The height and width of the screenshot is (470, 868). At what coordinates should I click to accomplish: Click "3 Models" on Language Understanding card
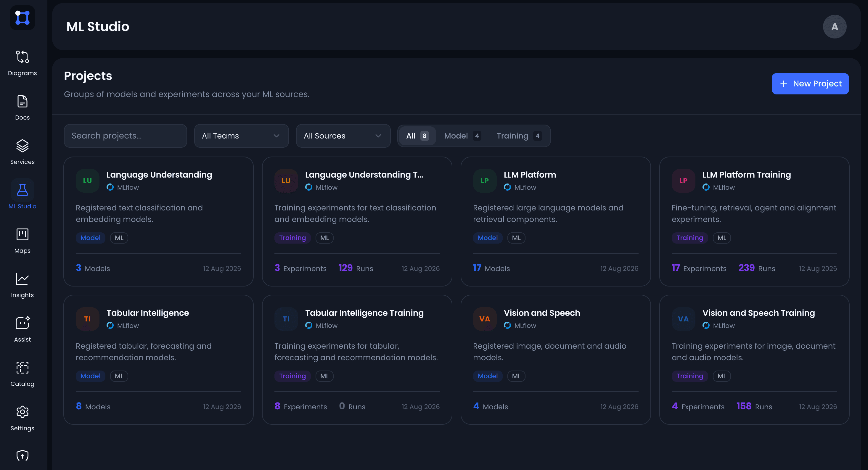click(93, 268)
